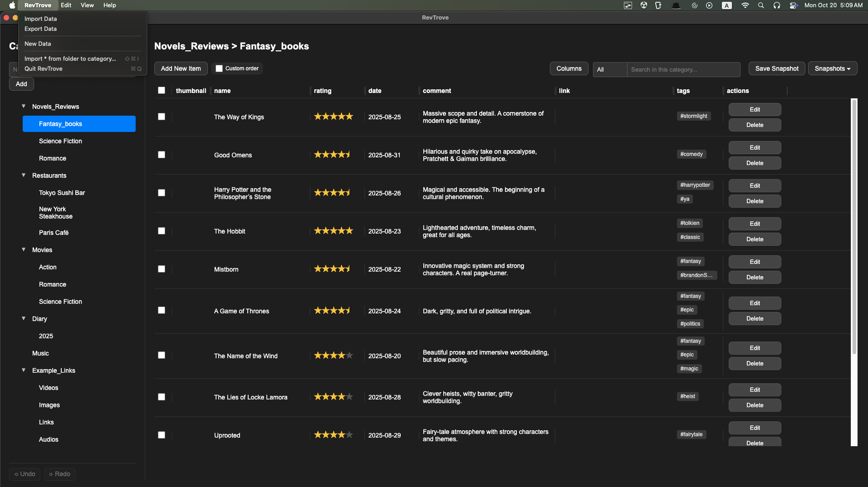Image resolution: width=868 pixels, height=487 pixels.
Task: Open the Apple menu icon
Action: [12, 5]
